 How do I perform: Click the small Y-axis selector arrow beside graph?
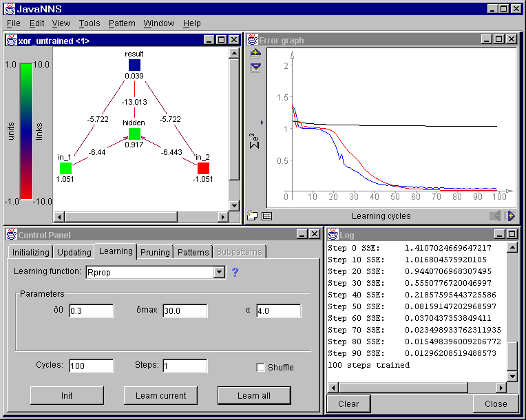point(262,119)
